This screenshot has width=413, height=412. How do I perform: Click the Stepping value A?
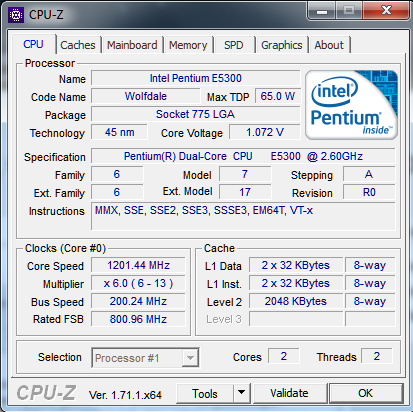[x=369, y=174]
